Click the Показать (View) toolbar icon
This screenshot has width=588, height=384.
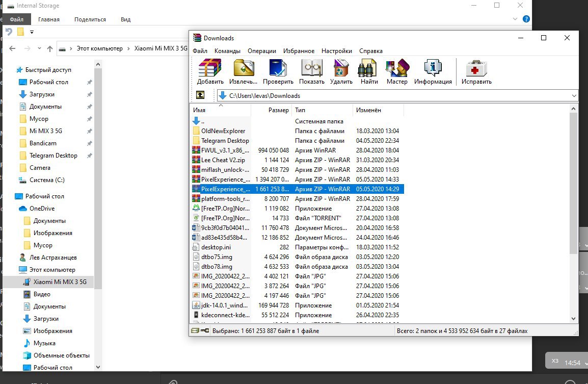click(x=312, y=72)
